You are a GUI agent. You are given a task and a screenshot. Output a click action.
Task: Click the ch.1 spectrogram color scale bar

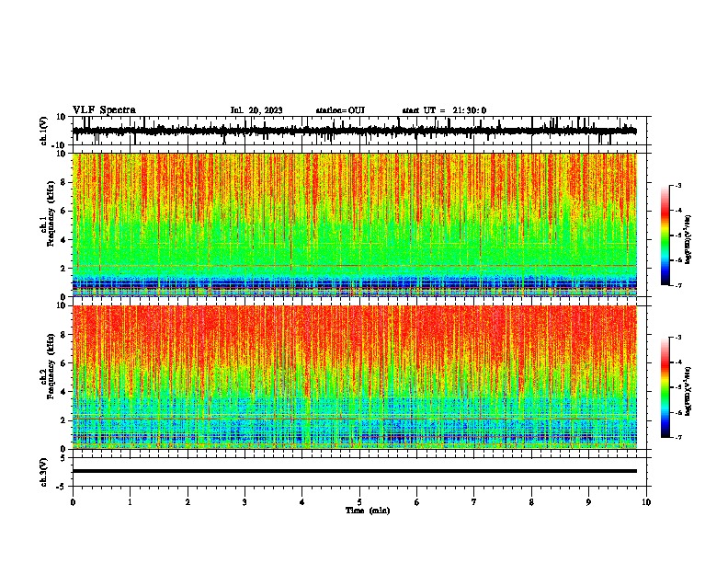665,236
